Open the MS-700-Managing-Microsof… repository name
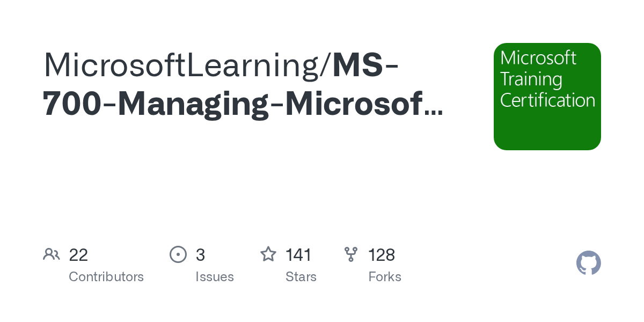 point(241,104)
